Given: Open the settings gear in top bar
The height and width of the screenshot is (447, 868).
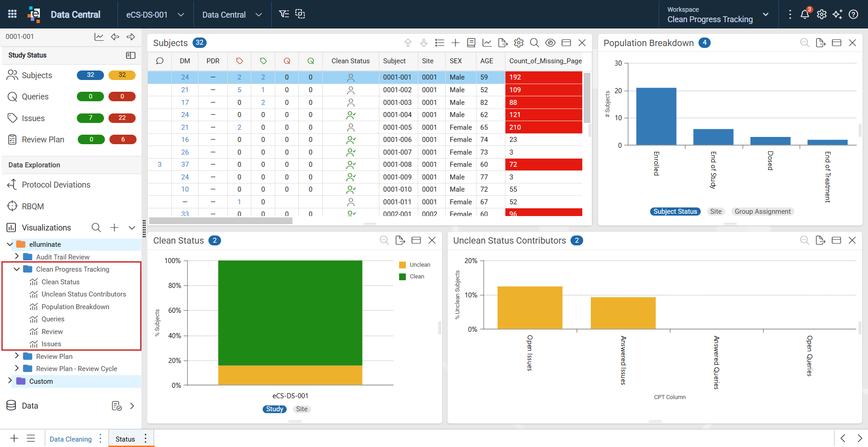Looking at the screenshot, I should tap(821, 14).
